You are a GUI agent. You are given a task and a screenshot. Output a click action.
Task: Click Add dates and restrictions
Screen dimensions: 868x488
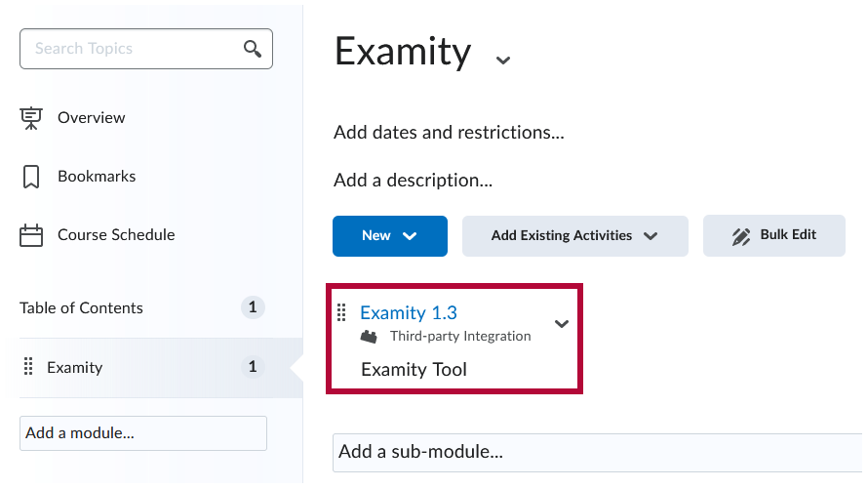449,132
